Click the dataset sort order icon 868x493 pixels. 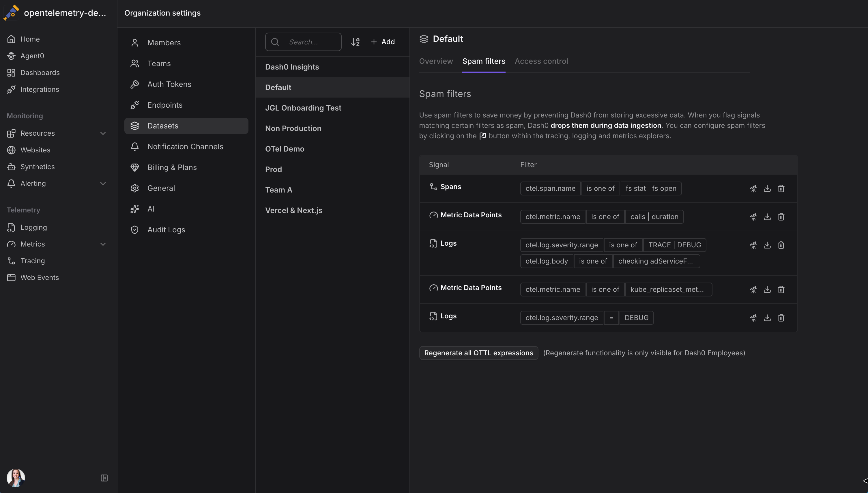(x=355, y=42)
